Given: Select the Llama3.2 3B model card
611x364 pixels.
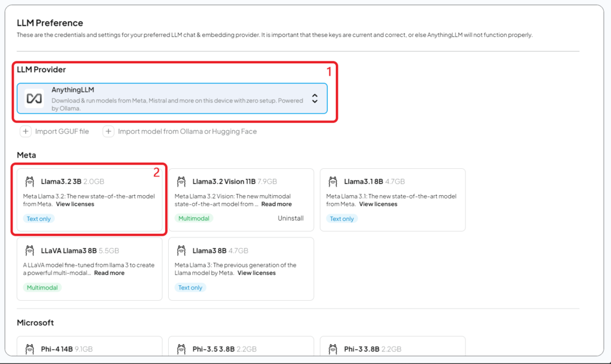Looking at the screenshot, I should pyautogui.click(x=90, y=199).
